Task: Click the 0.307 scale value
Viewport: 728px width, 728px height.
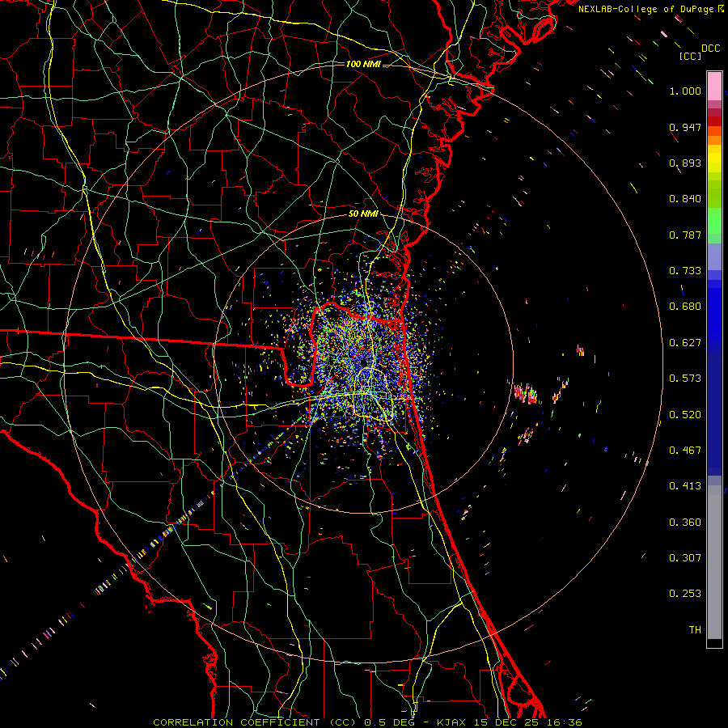Action: pos(685,558)
